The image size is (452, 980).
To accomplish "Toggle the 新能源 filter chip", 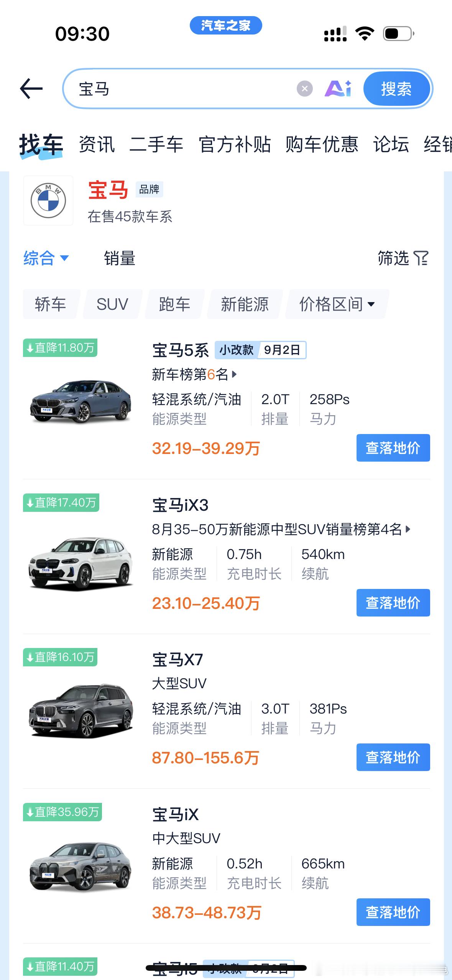I will coord(245,304).
